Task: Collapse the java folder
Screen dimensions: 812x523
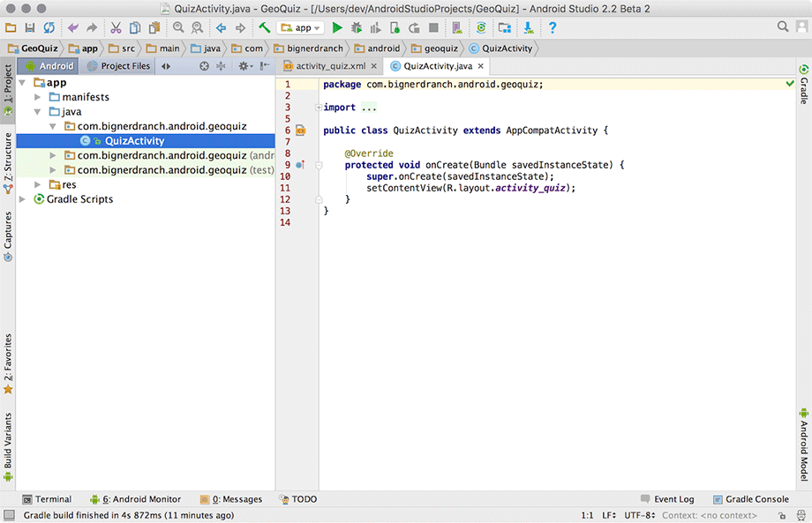Action: pyautogui.click(x=37, y=112)
